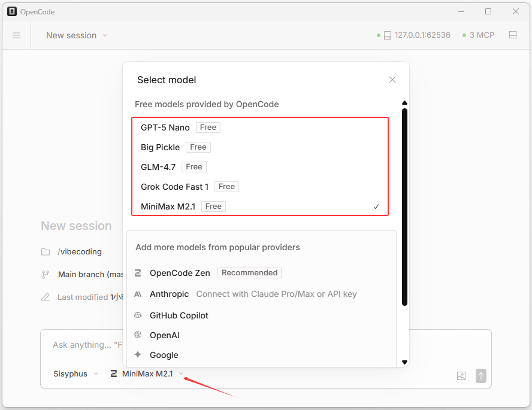Open the MiniMax M2.1 model selector
532x410 pixels.
(x=147, y=373)
